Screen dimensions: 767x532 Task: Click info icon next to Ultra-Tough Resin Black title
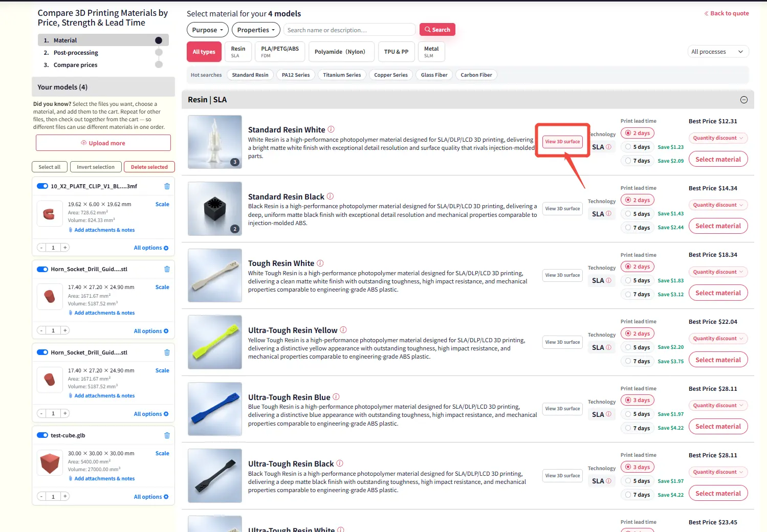point(340,463)
